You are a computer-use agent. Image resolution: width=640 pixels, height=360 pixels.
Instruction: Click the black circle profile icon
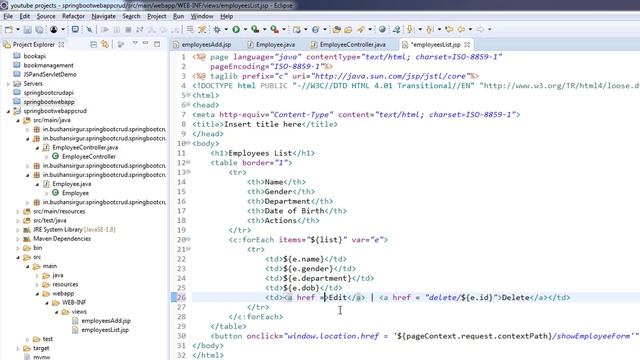(53, 29)
